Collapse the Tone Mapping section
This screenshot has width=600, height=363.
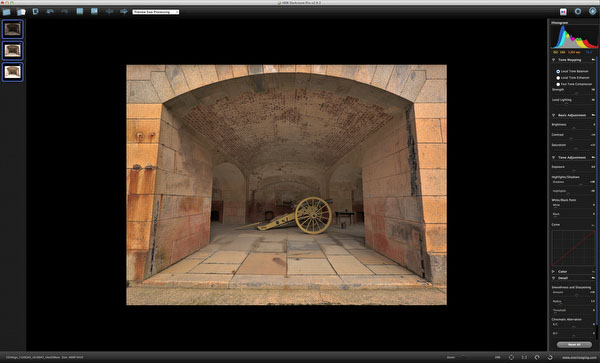[x=553, y=60]
